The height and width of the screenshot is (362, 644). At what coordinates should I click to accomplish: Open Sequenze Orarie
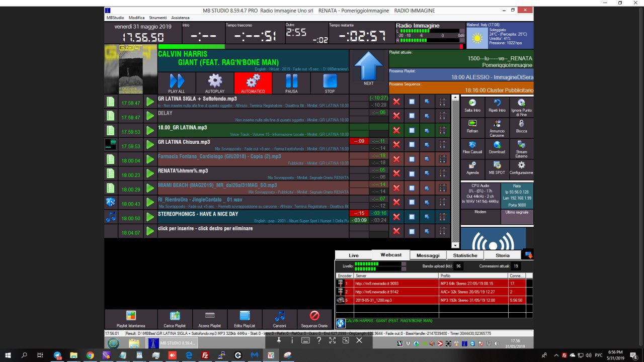click(x=314, y=319)
